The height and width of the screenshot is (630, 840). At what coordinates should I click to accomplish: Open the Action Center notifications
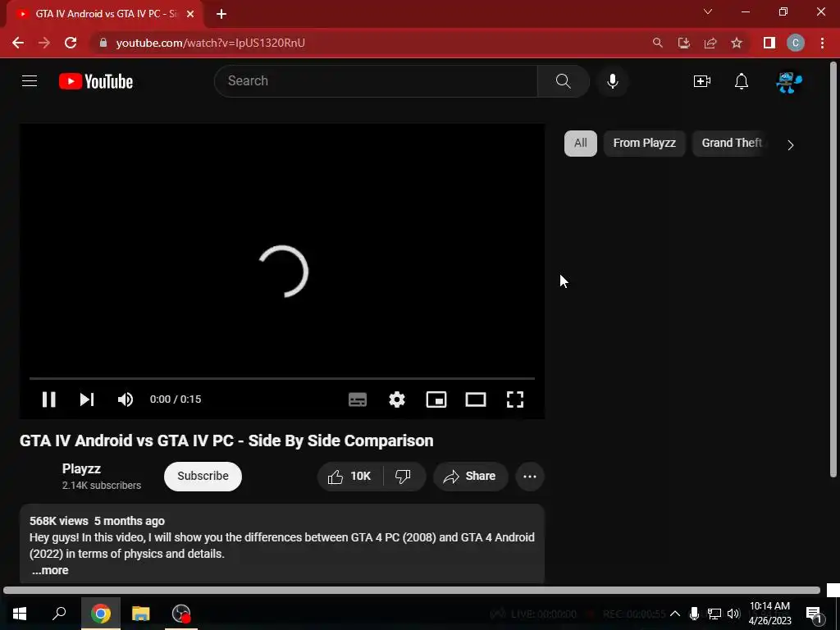815,614
